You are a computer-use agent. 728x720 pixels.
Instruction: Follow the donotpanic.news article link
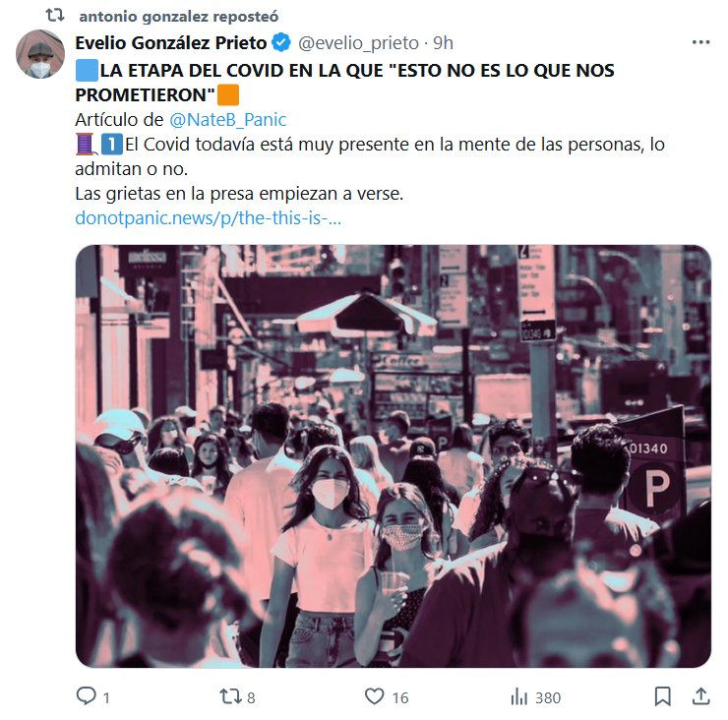(208, 218)
